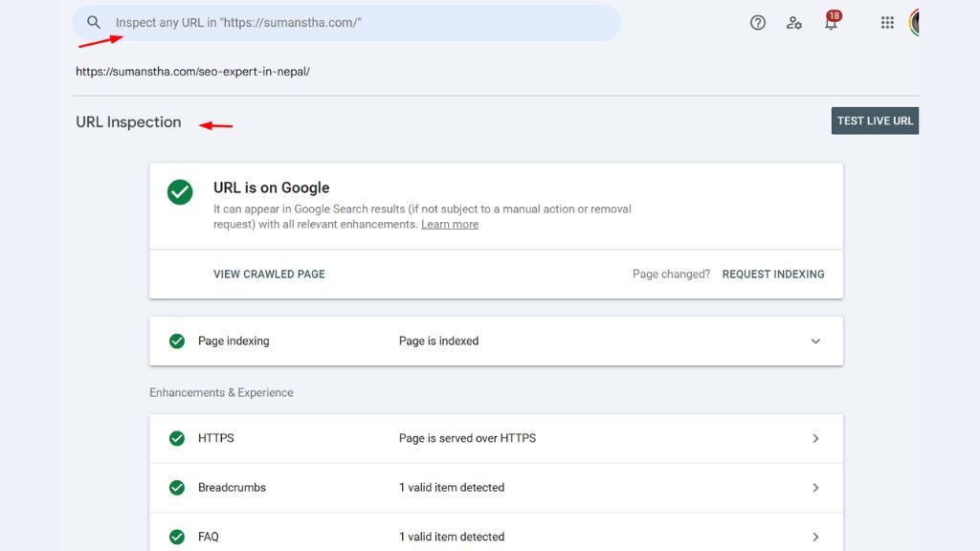Screen dimensions: 980x551
Task: Click the Page is indexed text
Action: pos(438,342)
